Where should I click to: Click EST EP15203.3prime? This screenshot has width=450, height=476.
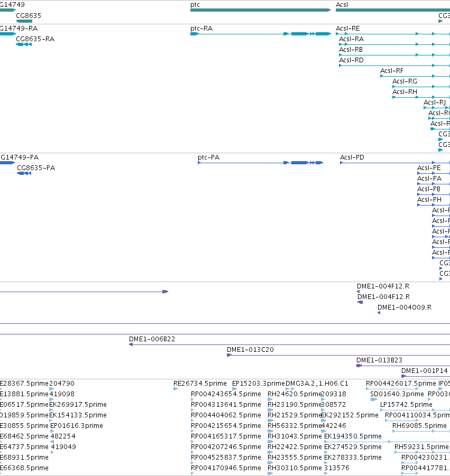259,384
